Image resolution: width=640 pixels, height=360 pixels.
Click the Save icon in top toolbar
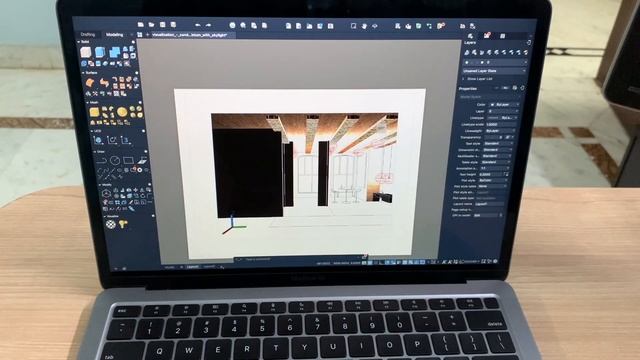point(162,24)
